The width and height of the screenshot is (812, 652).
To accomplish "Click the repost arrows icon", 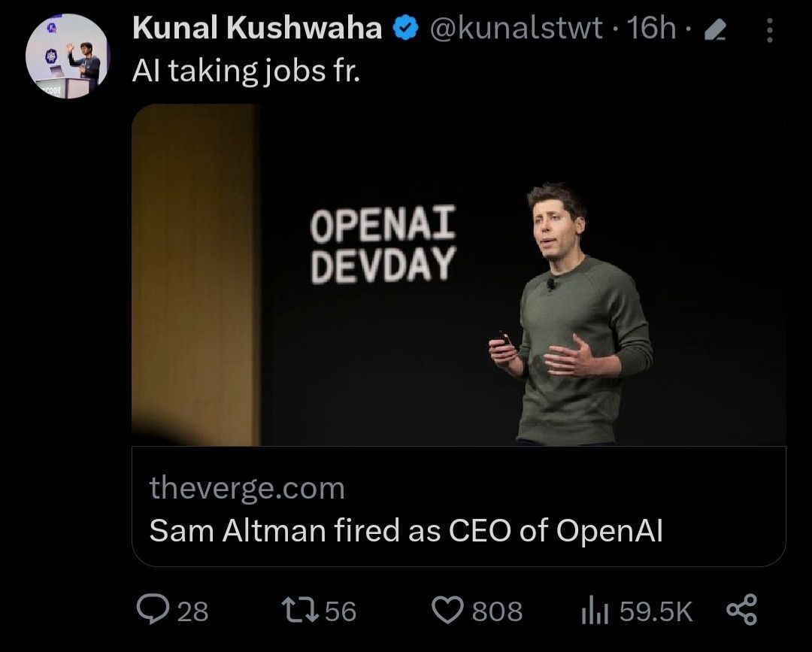I will pos(300,609).
